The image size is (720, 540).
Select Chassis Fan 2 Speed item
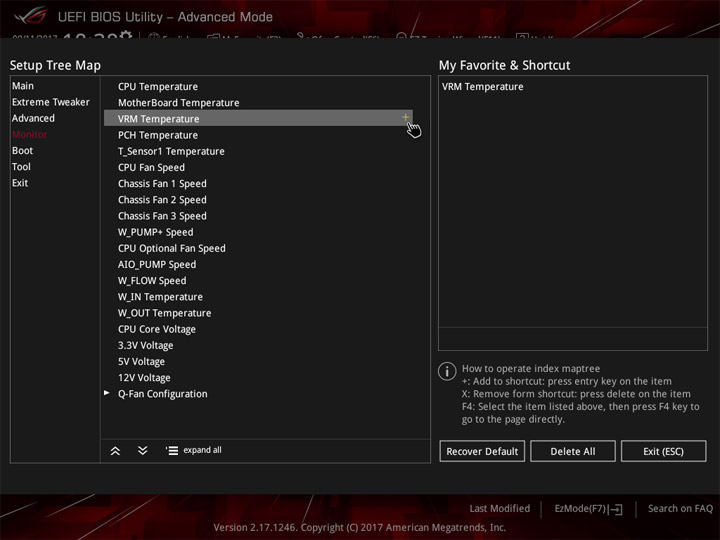point(162,200)
